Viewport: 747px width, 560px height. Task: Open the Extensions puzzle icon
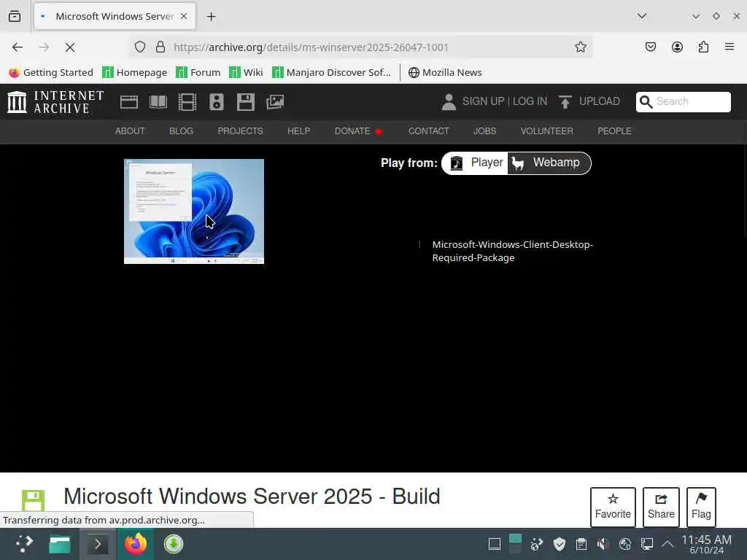[703, 47]
